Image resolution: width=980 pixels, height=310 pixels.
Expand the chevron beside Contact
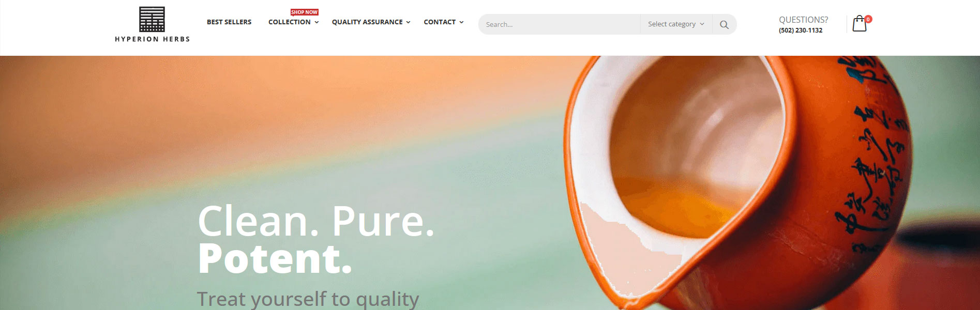pyautogui.click(x=461, y=22)
